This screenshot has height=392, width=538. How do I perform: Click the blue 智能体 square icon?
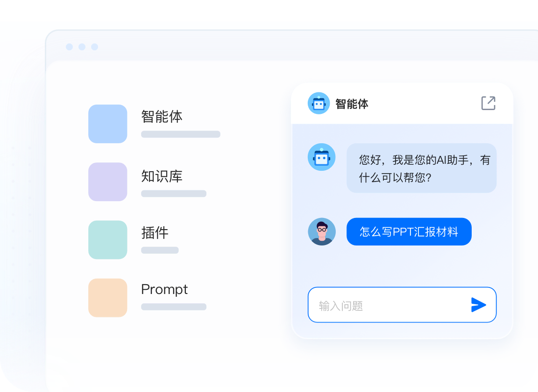108,124
